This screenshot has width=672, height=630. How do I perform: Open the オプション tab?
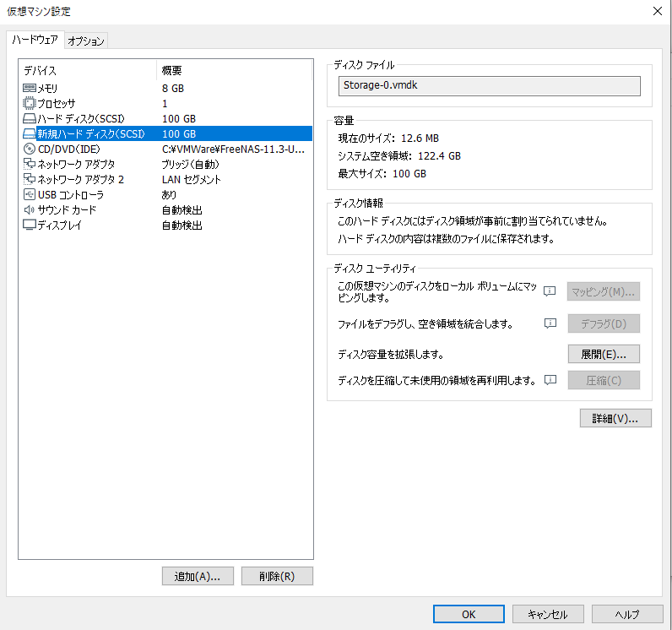coord(86,41)
